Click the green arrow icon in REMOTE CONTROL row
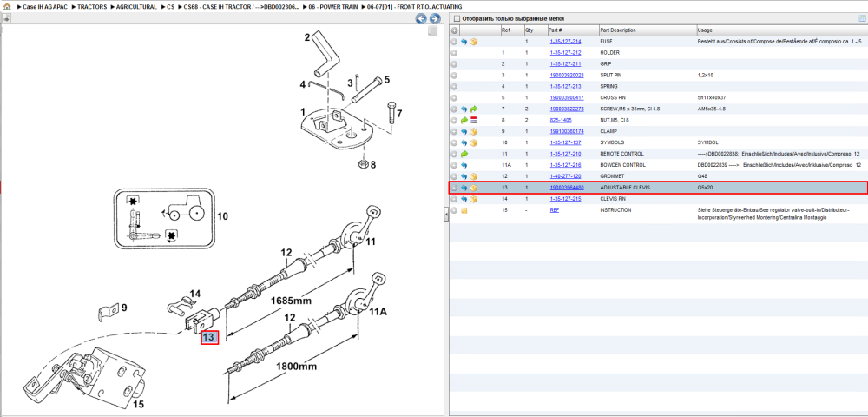 coord(464,154)
